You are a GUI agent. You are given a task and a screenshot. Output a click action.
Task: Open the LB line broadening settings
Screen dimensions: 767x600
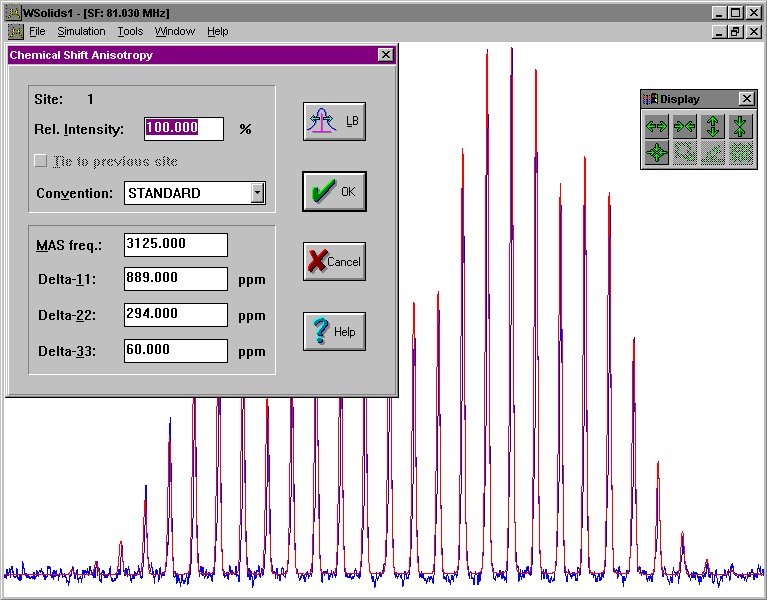tap(334, 121)
